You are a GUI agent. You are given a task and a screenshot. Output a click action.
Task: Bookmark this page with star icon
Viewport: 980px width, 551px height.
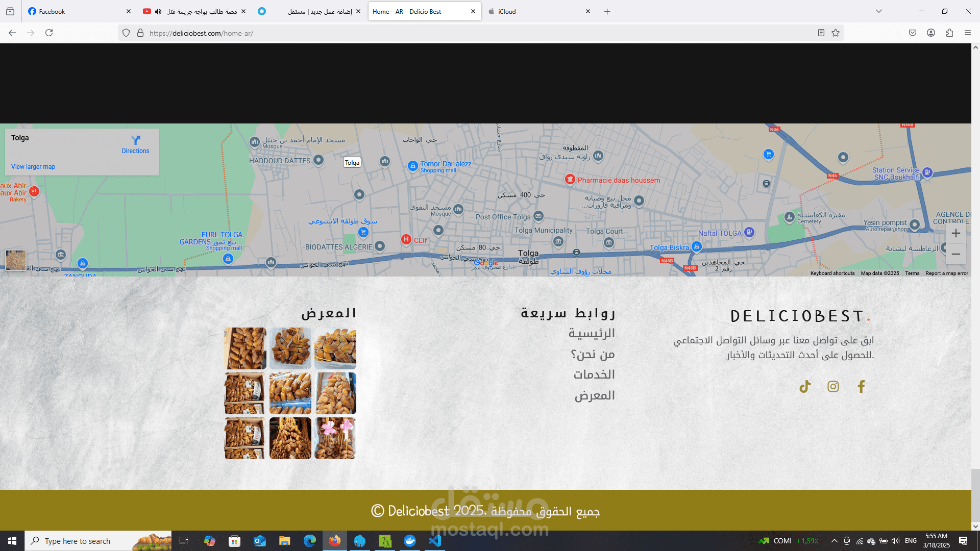836,33
